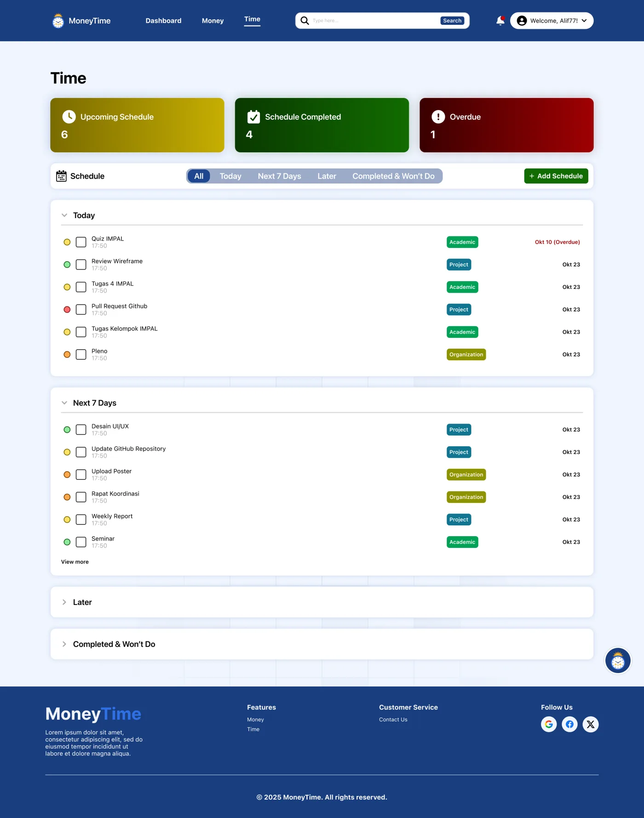This screenshot has width=644, height=818.
Task: Click the View more link
Action: point(75,562)
